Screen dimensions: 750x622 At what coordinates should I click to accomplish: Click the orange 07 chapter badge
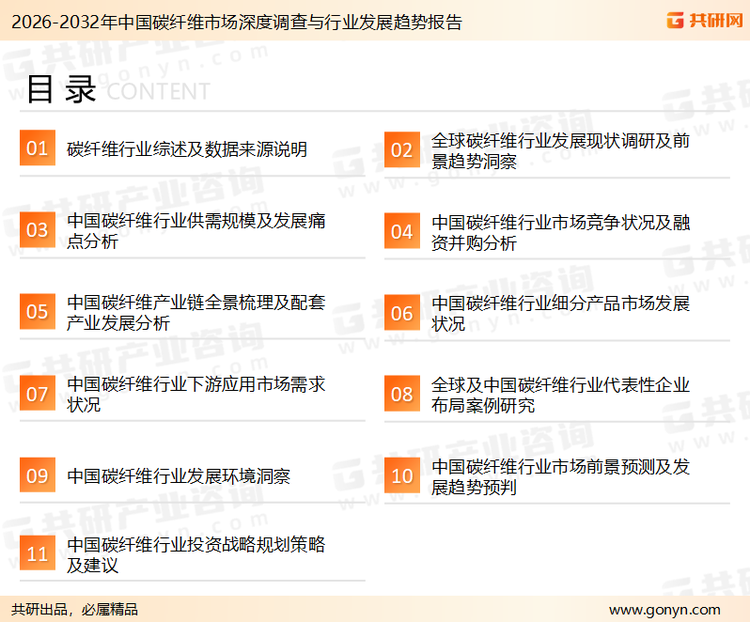(x=37, y=393)
